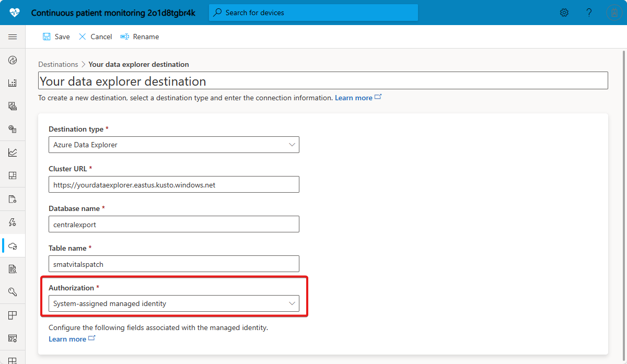Open help question mark icon
This screenshot has width=627, height=364.
[589, 13]
